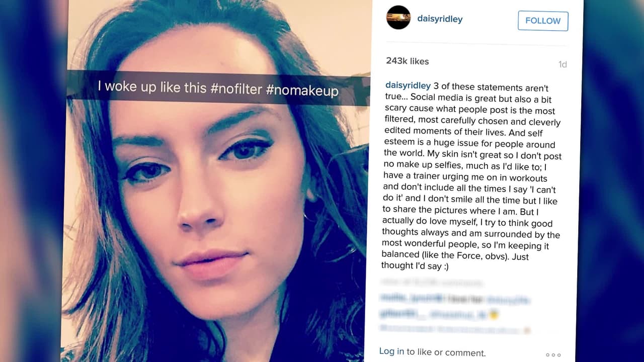Click the emoji in the blurred comment
Image resolution: width=644 pixels, height=362 pixels.
click(x=494, y=315)
